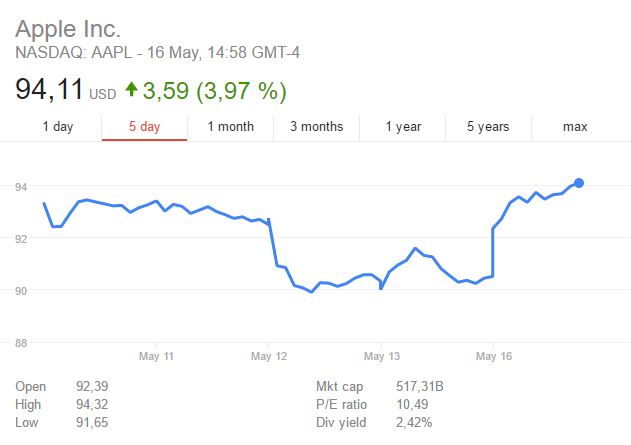The image size is (631, 445).
Task: Click the 94,11 stock price
Action: point(49,92)
